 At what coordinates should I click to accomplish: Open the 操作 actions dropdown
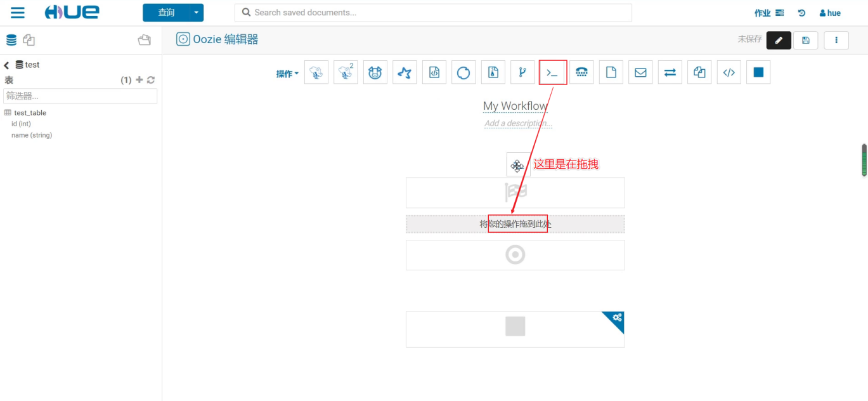[x=287, y=74]
